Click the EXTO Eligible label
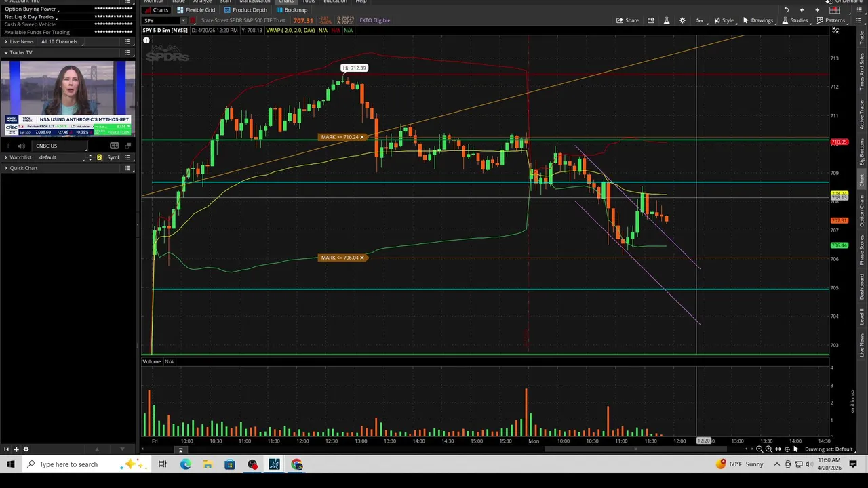868x488 pixels. point(375,20)
